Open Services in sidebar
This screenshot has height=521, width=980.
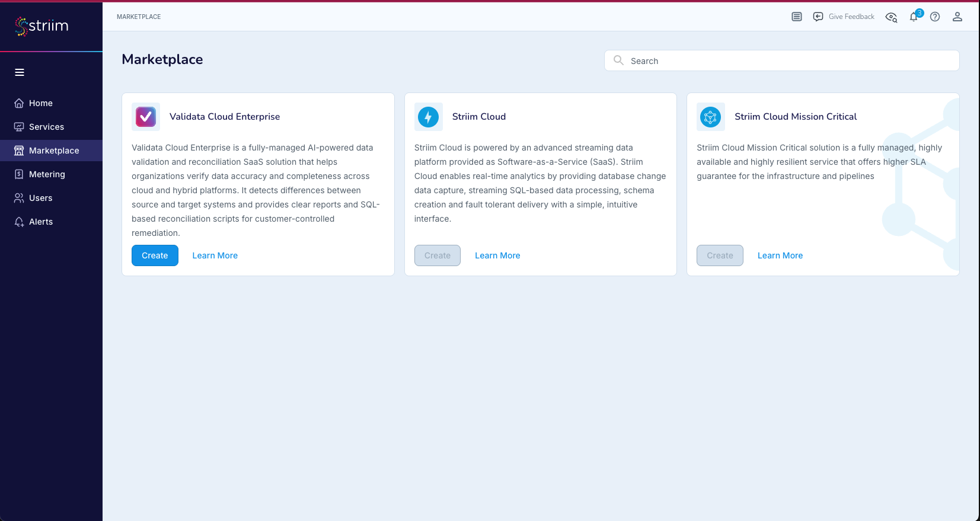[51, 127]
